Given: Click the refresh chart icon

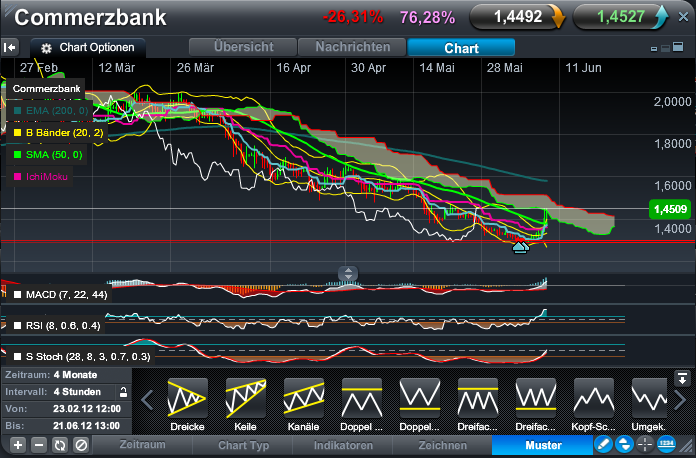Looking at the screenshot, I should tap(60, 445).
